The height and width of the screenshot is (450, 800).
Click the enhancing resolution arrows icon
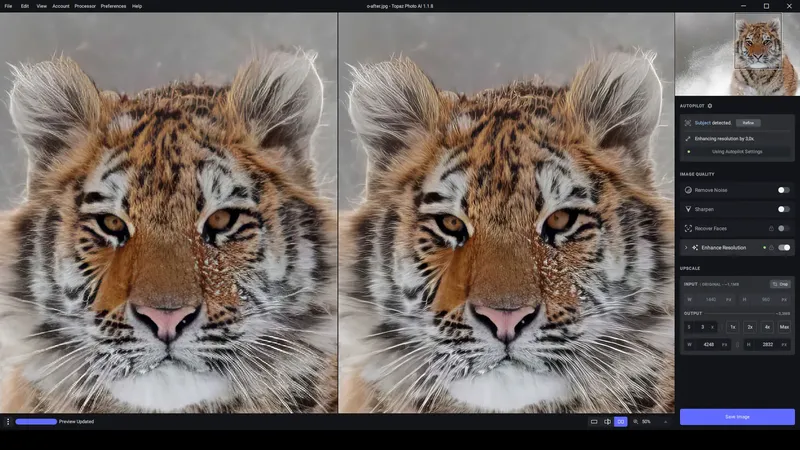688,139
